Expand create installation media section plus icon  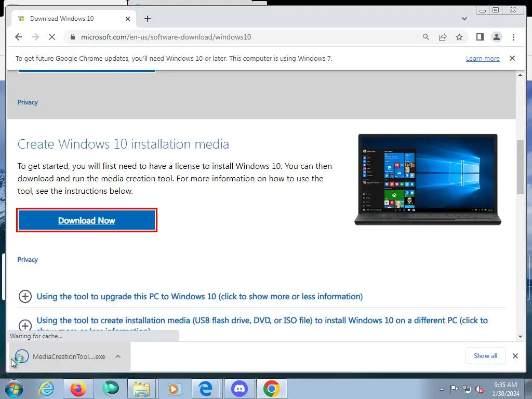click(25, 325)
